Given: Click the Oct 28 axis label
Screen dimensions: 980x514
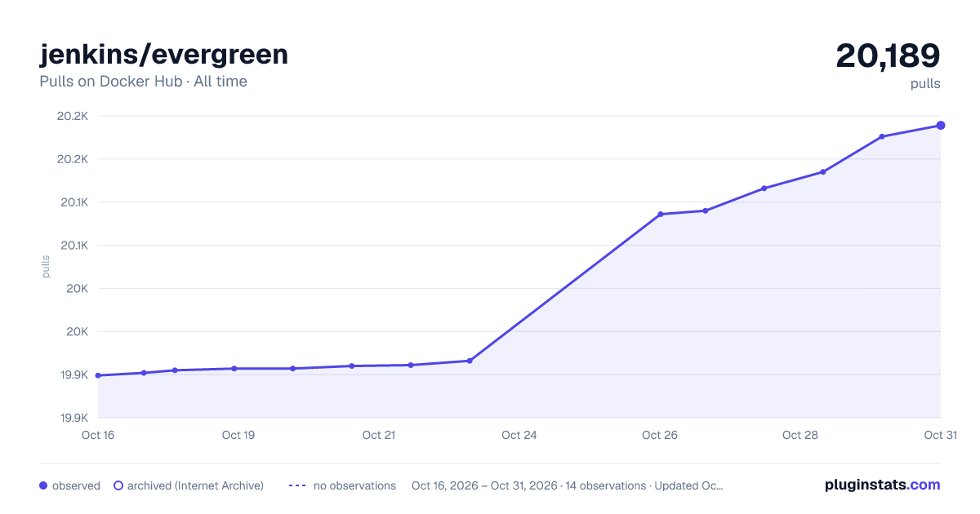Looking at the screenshot, I should pyautogui.click(x=800, y=435).
